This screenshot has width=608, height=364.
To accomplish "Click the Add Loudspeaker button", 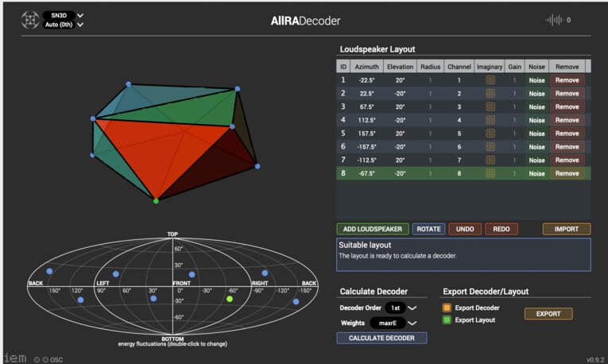I will click(372, 229).
